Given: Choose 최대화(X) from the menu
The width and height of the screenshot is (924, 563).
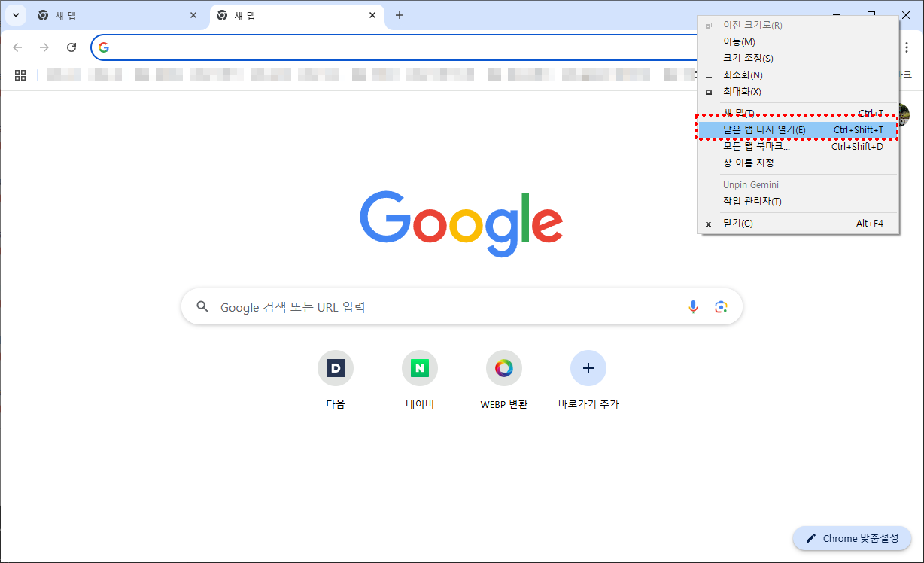Looking at the screenshot, I should [798, 91].
